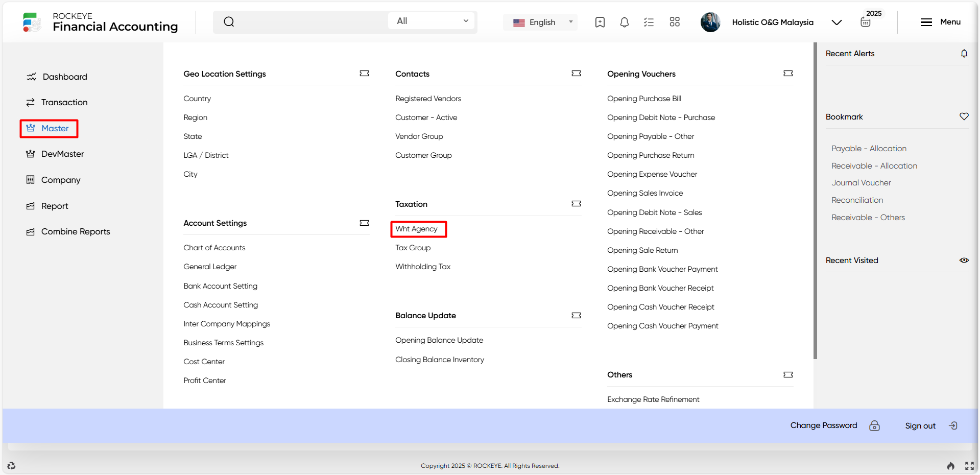Open Inter Company Mappings link
This screenshot has width=980, height=475.
[227, 324]
